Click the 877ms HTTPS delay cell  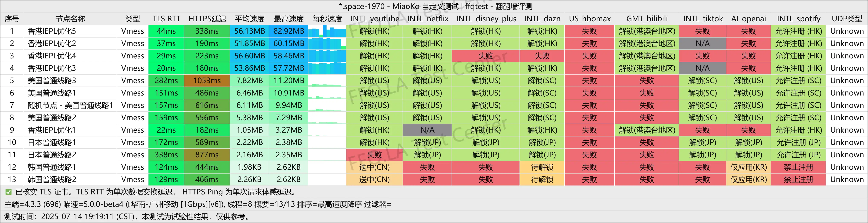point(207,155)
